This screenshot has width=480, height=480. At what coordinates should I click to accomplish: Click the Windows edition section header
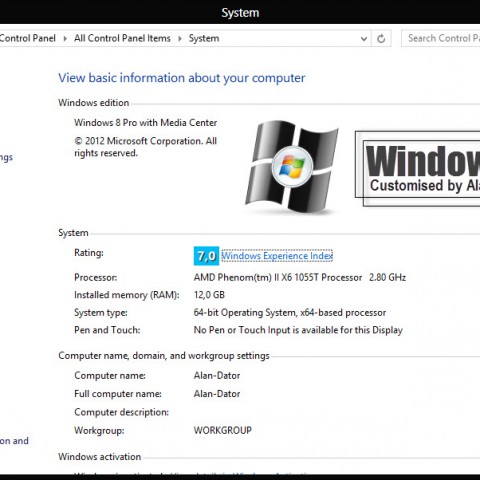coord(94,103)
